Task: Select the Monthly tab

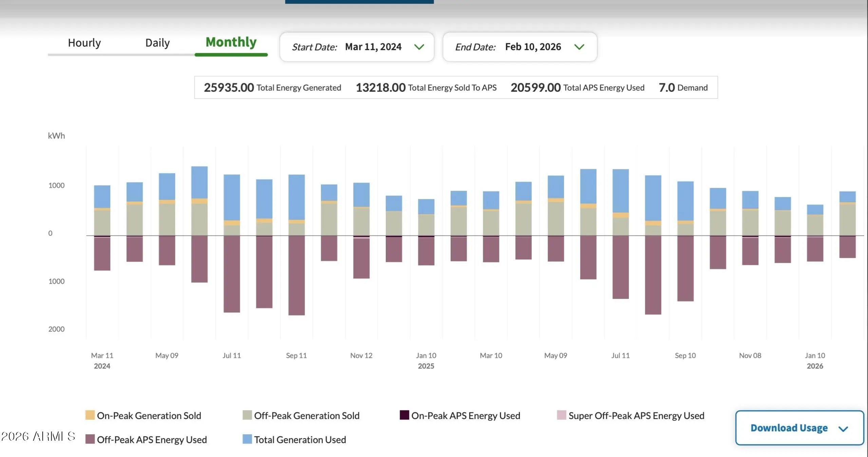Action: click(231, 42)
